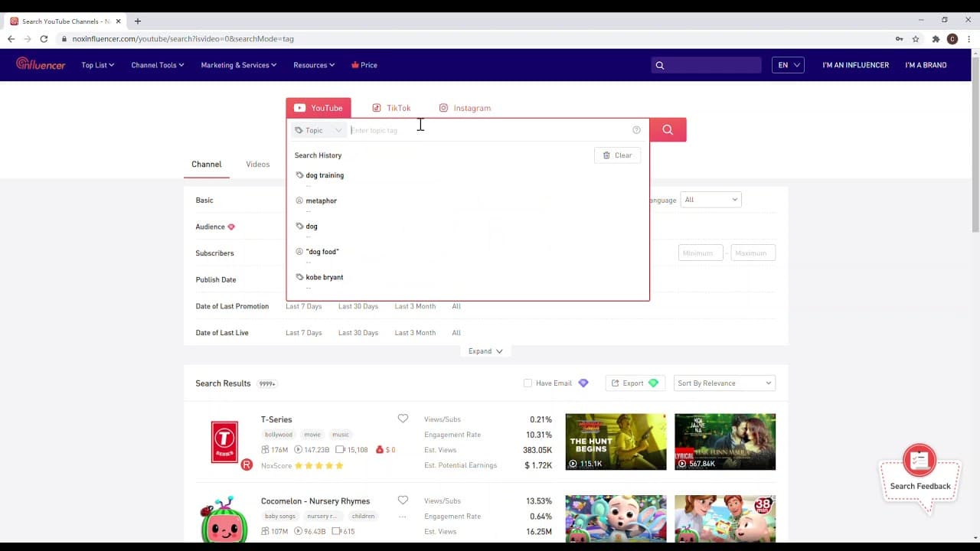Viewport: 980px width, 551px height.
Task: Click the T-Series channel logo
Action: 224,442
